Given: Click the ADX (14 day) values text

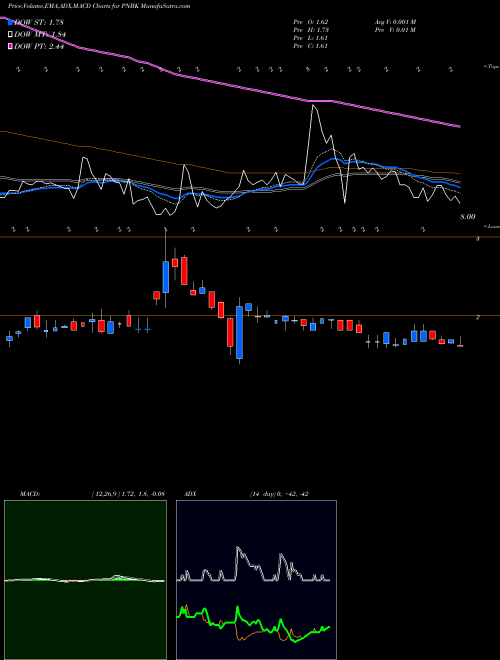Looking at the screenshot, I should pyautogui.click(x=279, y=494).
